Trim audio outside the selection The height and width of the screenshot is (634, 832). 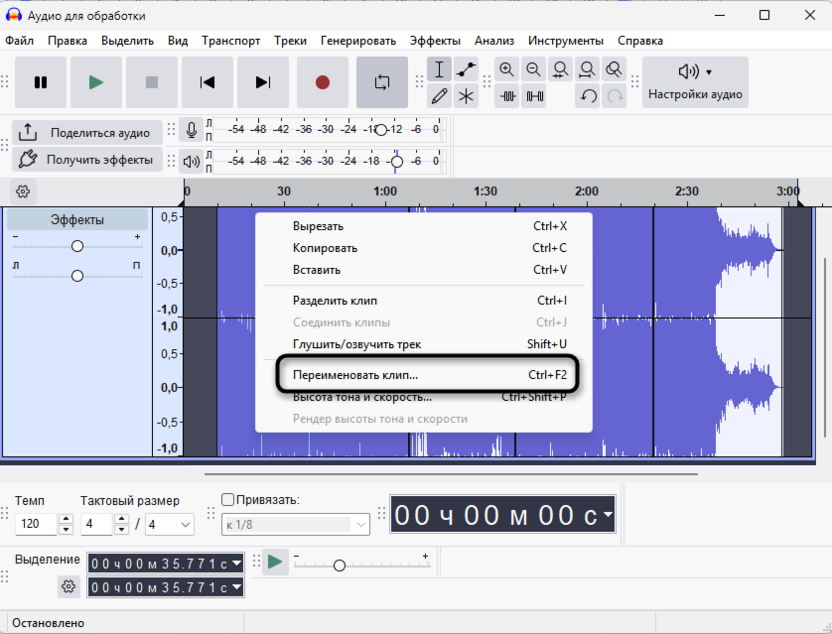[510, 96]
